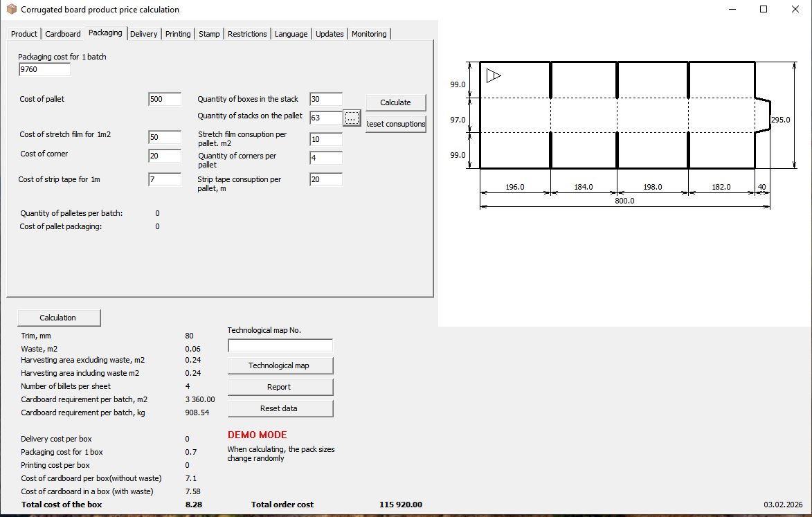Edit the Packaging cost for 1 batch field

[44, 69]
